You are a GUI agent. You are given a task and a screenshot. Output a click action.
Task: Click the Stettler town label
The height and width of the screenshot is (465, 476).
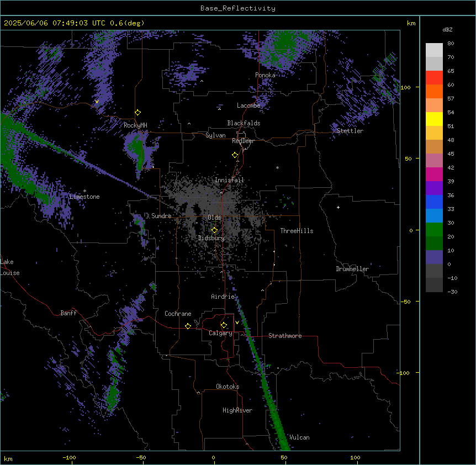(350, 131)
